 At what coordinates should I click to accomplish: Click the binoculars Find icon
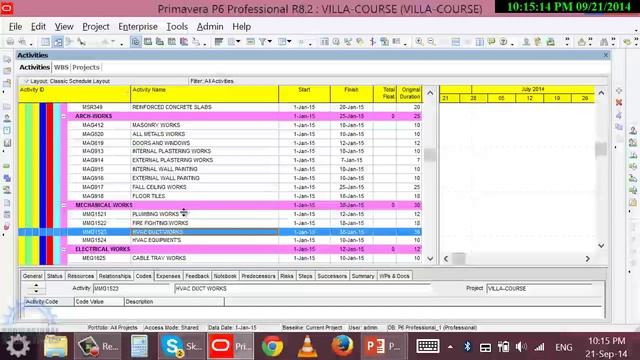click(x=604, y=41)
